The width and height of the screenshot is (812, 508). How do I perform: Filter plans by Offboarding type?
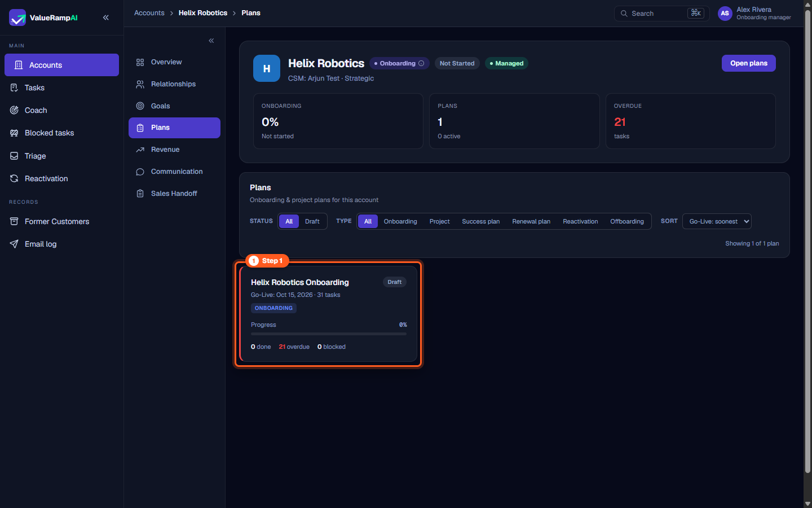627,221
